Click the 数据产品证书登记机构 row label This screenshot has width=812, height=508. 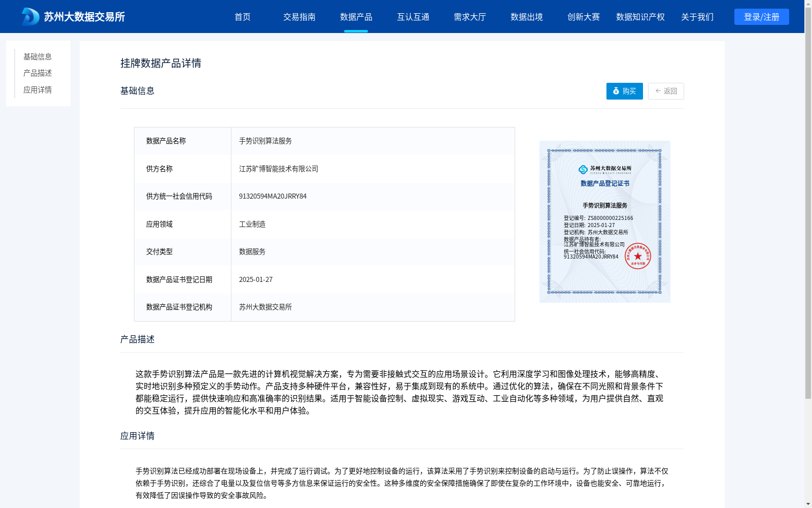click(x=179, y=307)
